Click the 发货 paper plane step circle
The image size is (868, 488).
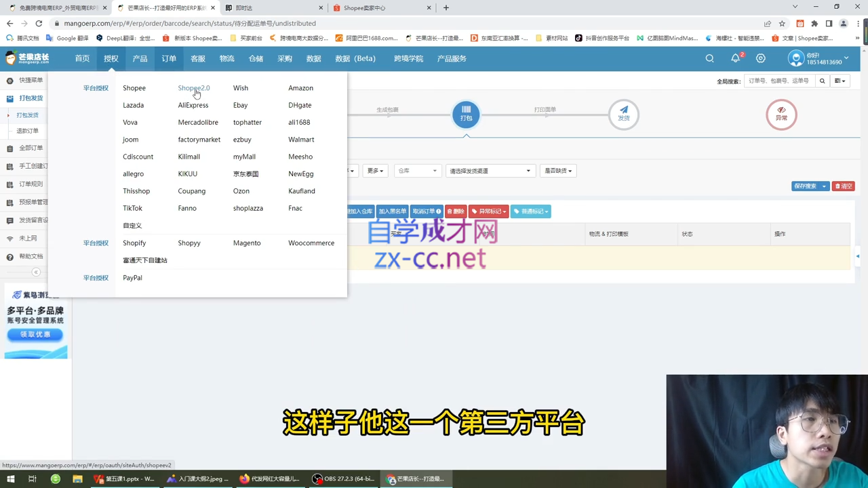click(623, 114)
